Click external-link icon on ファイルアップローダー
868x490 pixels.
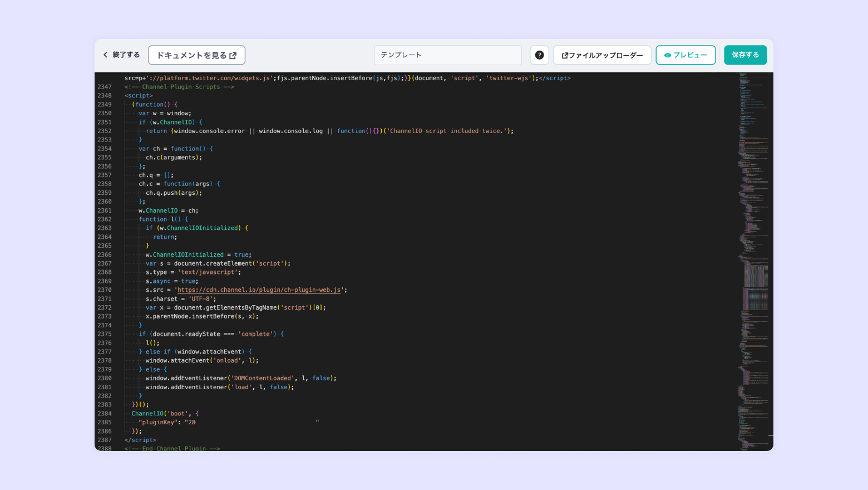tap(565, 55)
